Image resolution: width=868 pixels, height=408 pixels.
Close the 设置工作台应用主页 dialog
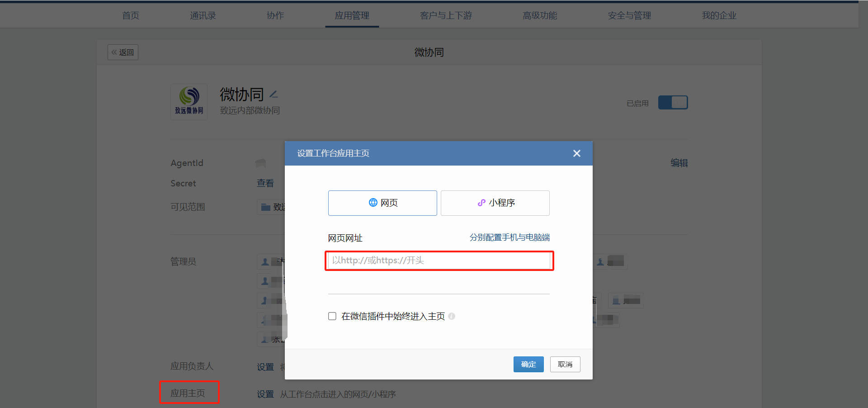577,153
